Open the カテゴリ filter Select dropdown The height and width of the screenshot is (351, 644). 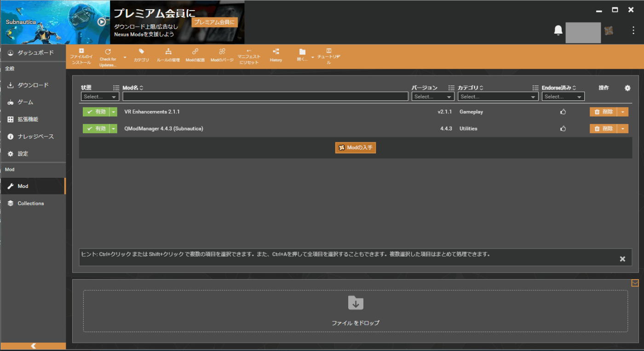tap(498, 97)
